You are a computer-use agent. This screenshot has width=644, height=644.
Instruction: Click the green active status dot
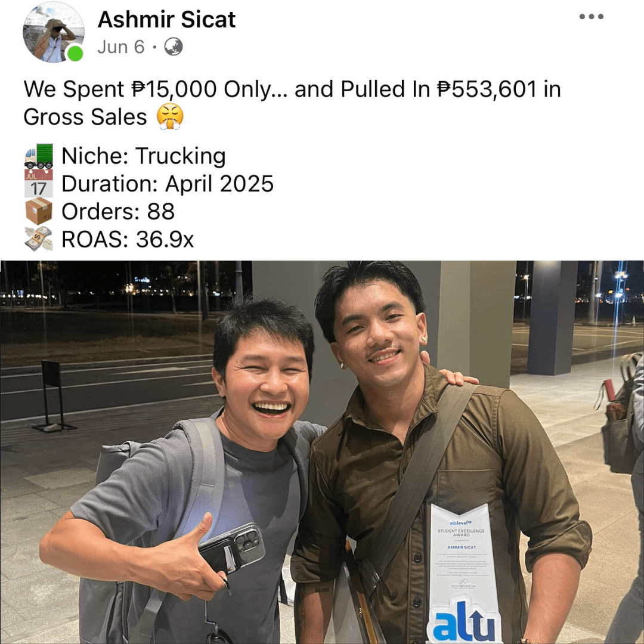click(x=75, y=54)
